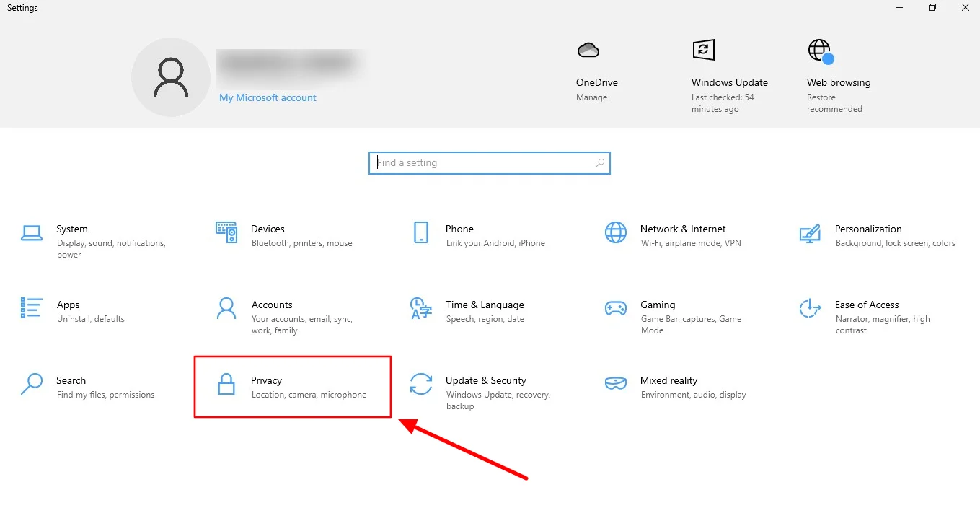Open the Network & Internet globe icon
Screen dimensions: 980x521
616,232
